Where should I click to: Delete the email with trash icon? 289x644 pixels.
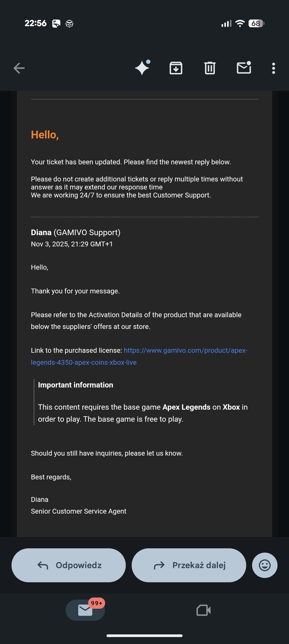210,68
